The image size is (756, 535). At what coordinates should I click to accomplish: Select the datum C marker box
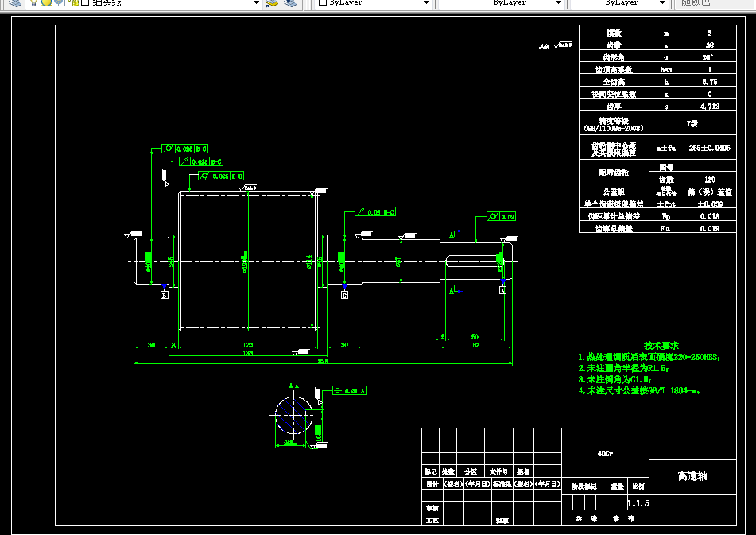344,295
